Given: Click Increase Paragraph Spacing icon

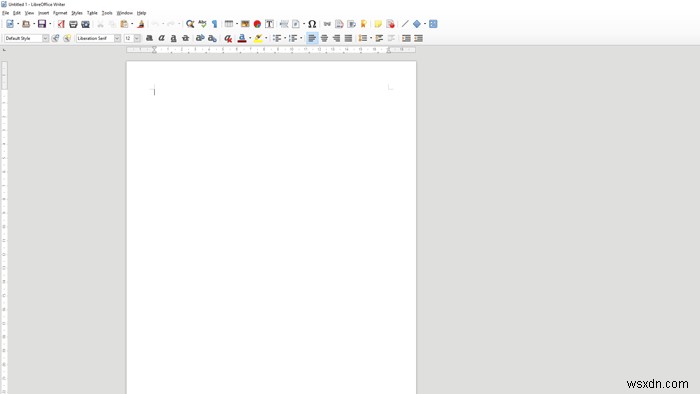Looking at the screenshot, I should coord(379,38).
